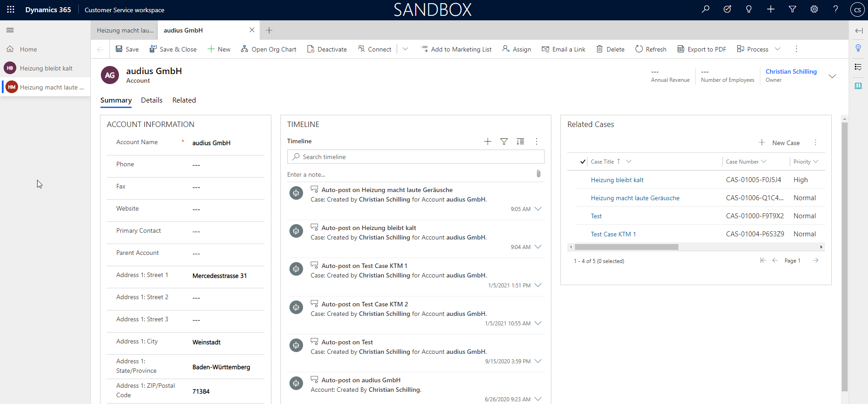The width and height of the screenshot is (868, 404).
Task: Expand the header details chevron beside Owner
Action: pos(832,76)
